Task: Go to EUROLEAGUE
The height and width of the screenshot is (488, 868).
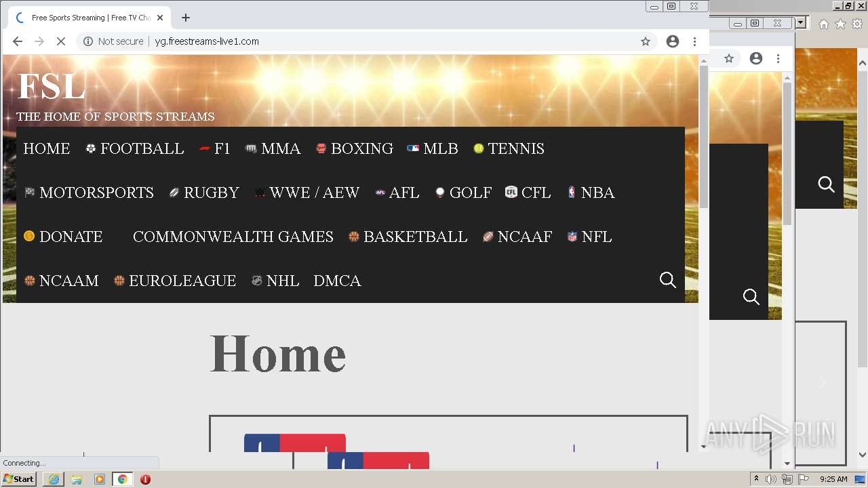Action: [175, 281]
